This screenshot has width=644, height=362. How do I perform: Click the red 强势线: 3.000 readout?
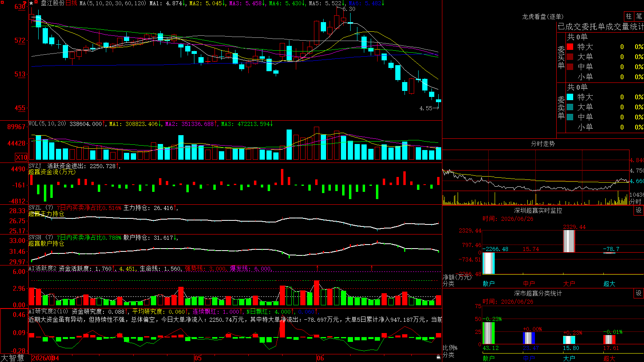pyautogui.click(x=205, y=268)
